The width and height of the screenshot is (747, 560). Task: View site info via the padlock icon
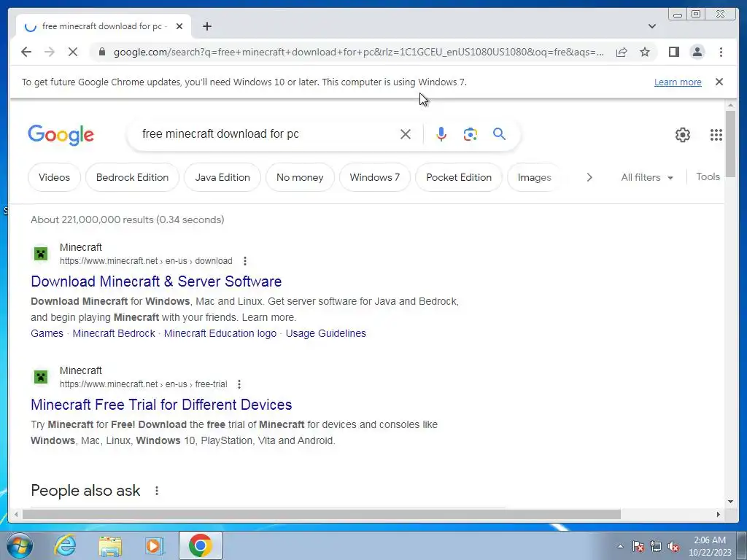point(101,52)
